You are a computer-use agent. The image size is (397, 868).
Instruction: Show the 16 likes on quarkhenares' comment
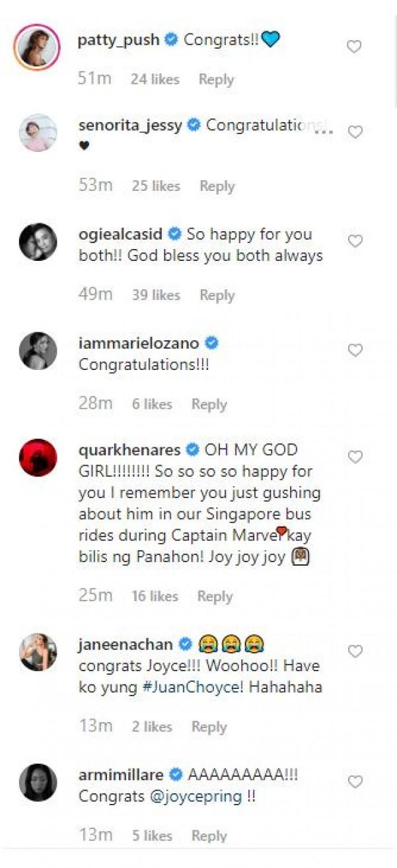point(154,597)
